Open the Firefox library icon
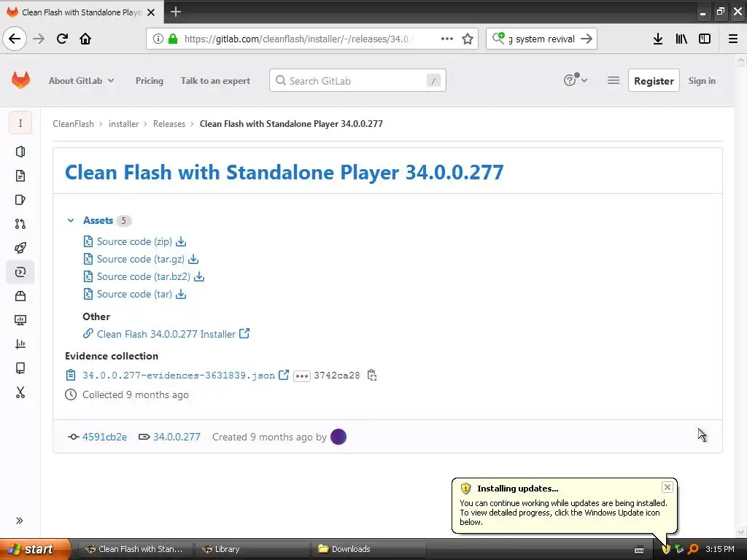 coord(681,39)
